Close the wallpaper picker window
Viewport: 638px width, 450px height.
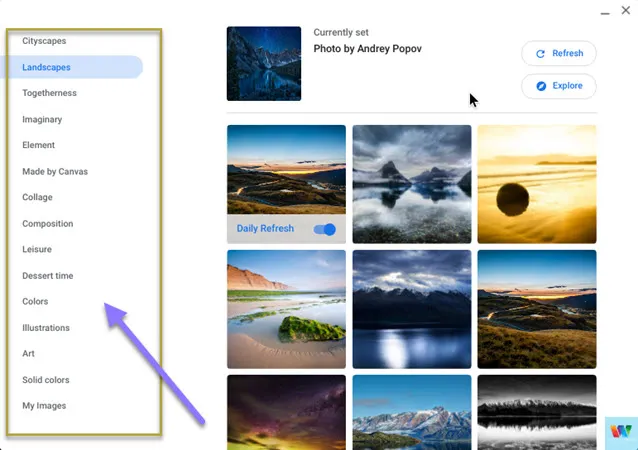[x=626, y=10]
